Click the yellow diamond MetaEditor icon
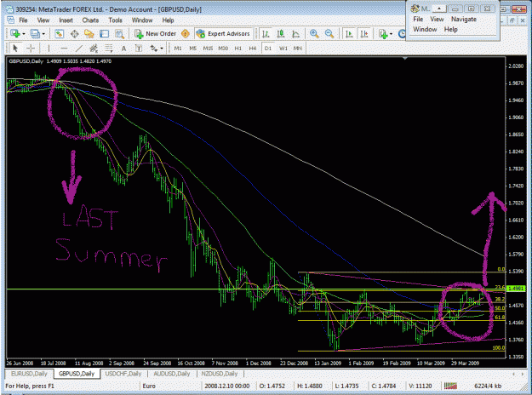The height and width of the screenshot is (395, 532). tap(186, 33)
